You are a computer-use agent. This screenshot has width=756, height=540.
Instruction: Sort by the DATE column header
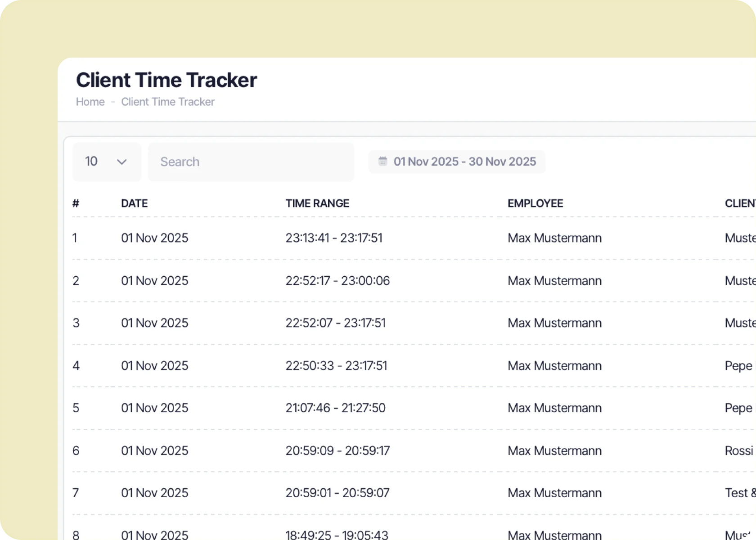tap(134, 203)
